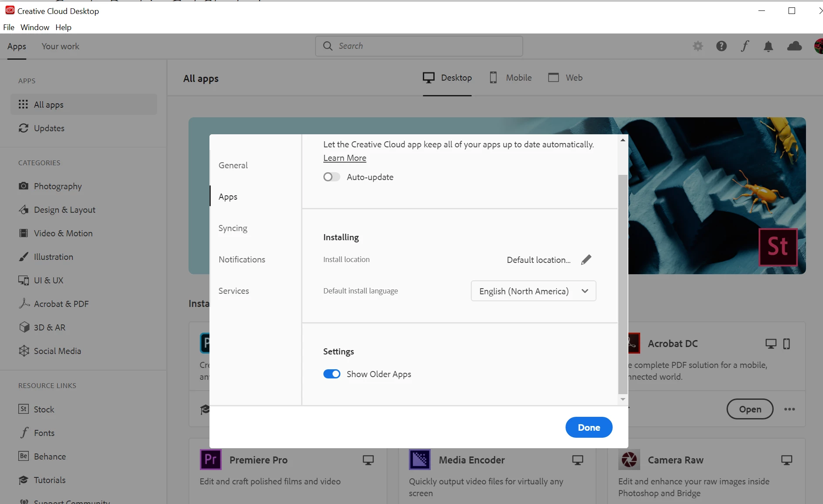Image resolution: width=823 pixels, height=504 pixels.
Task: Click in the Search field
Action: click(419, 46)
